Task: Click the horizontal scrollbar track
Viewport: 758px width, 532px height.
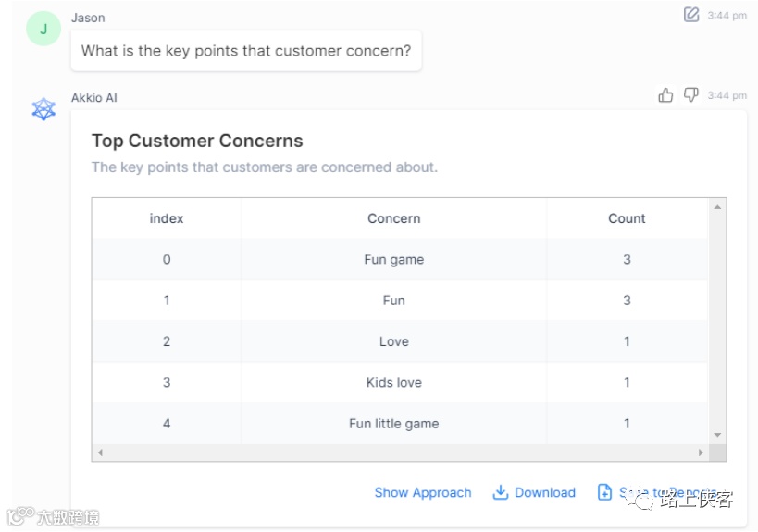Action: [x=400, y=452]
